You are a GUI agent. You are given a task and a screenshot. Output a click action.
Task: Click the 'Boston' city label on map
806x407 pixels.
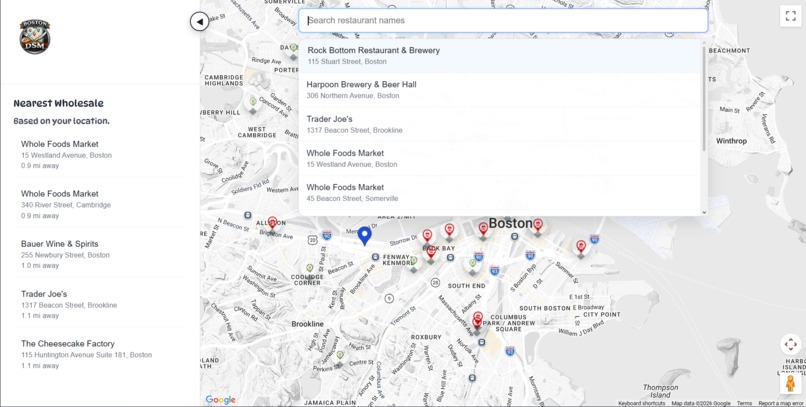(510, 223)
